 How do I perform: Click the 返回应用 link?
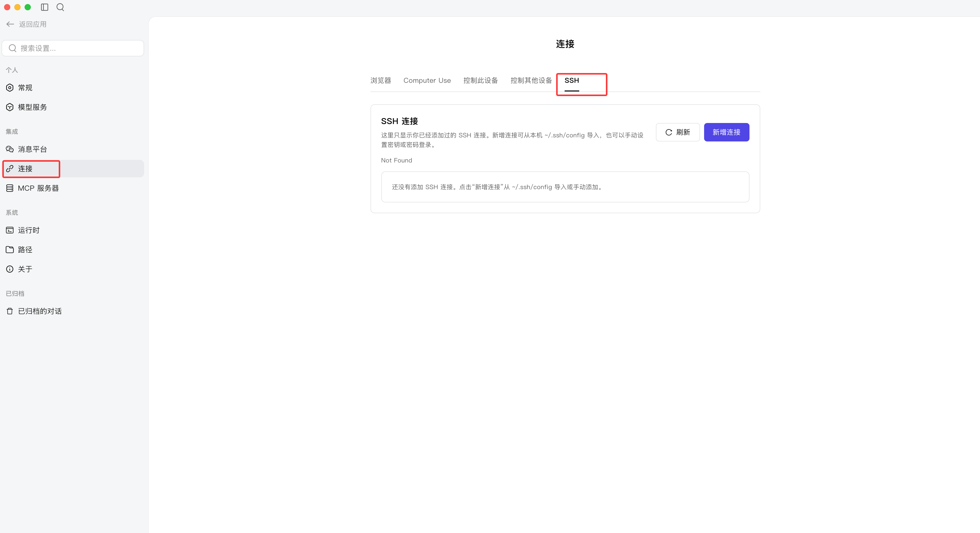[x=33, y=24]
